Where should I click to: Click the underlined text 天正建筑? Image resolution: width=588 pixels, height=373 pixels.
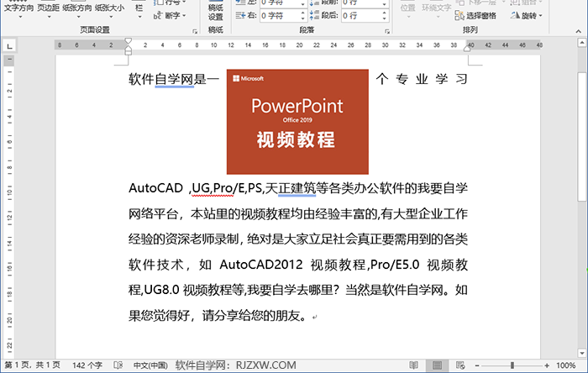[291, 188]
